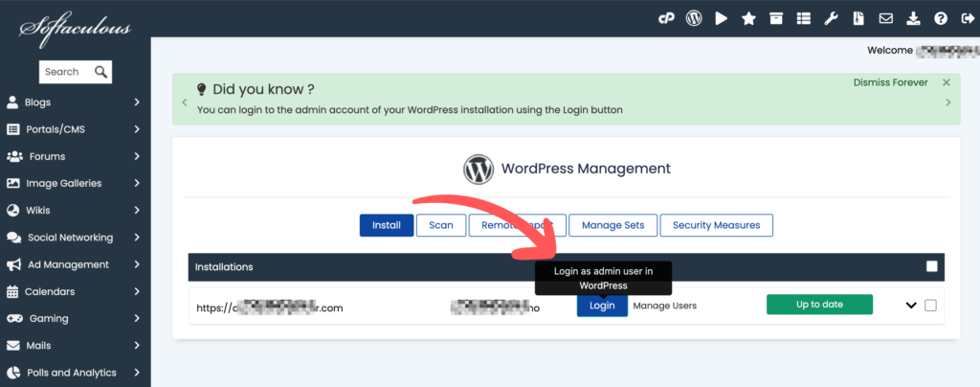Open the Manage Users link

tap(665, 306)
